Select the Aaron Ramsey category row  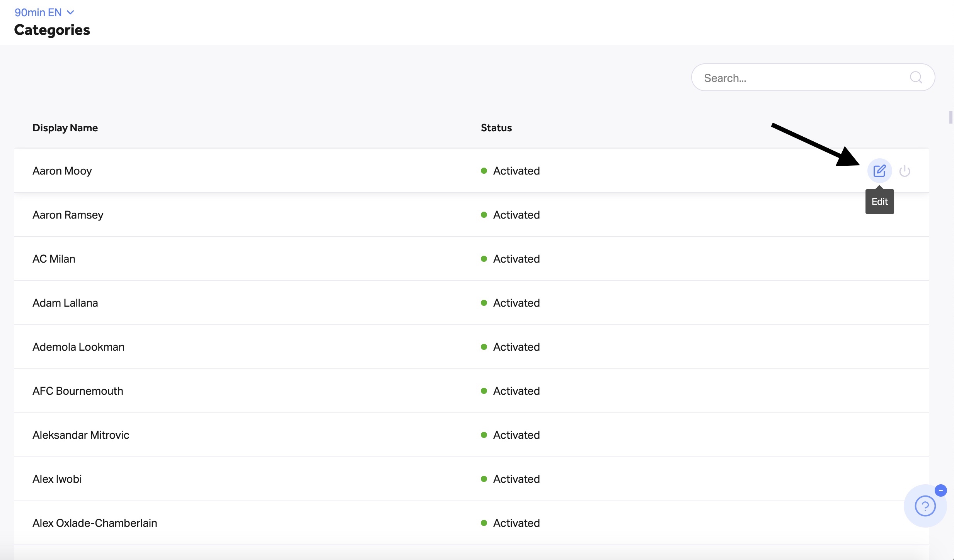click(x=471, y=215)
